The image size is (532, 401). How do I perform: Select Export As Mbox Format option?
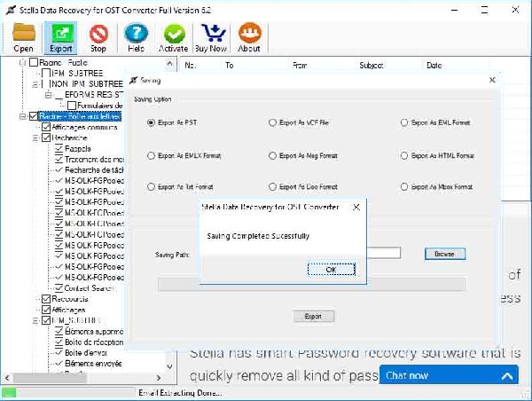(x=405, y=187)
